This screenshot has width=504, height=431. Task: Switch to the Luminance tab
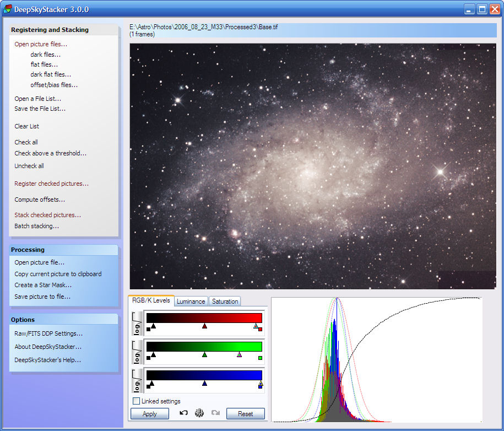coord(191,301)
